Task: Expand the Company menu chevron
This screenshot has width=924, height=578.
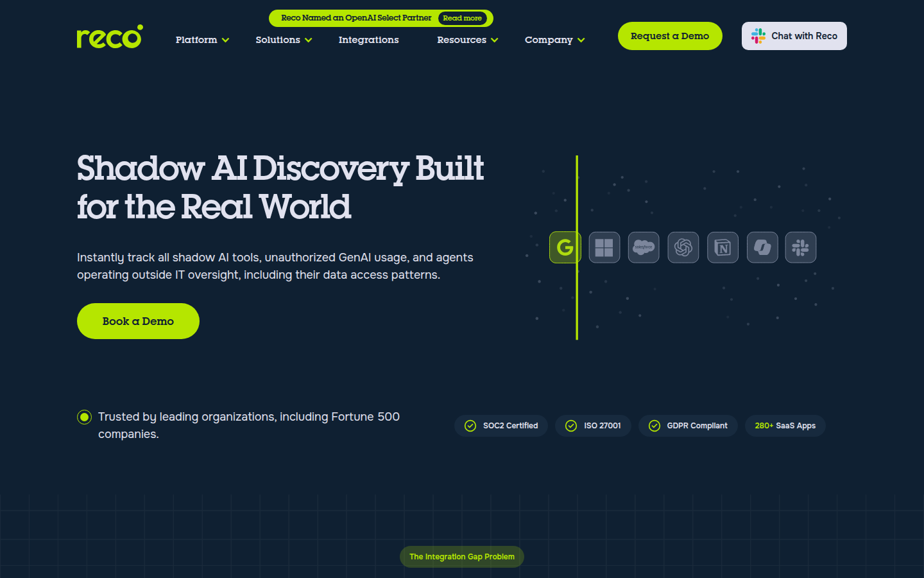Action: [x=581, y=40]
